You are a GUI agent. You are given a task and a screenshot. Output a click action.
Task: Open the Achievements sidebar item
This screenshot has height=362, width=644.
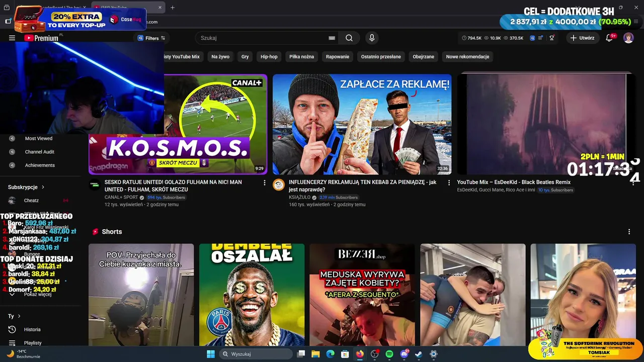point(40,165)
